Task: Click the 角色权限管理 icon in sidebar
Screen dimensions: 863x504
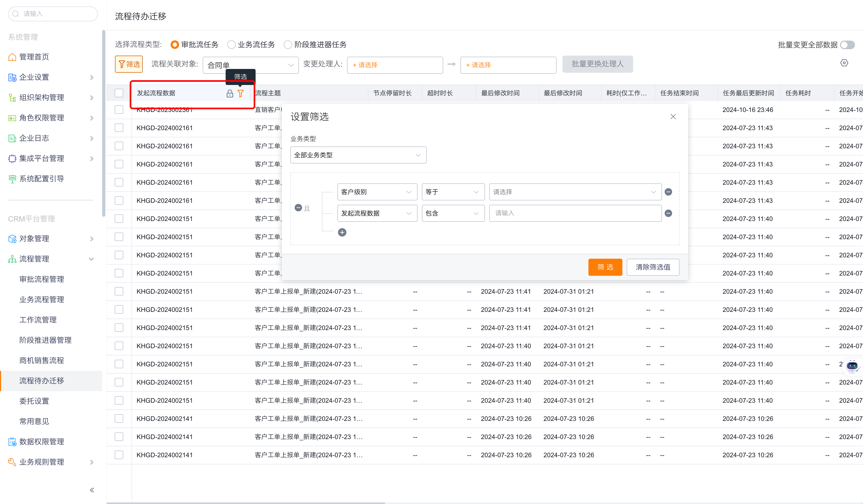Action: click(12, 118)
